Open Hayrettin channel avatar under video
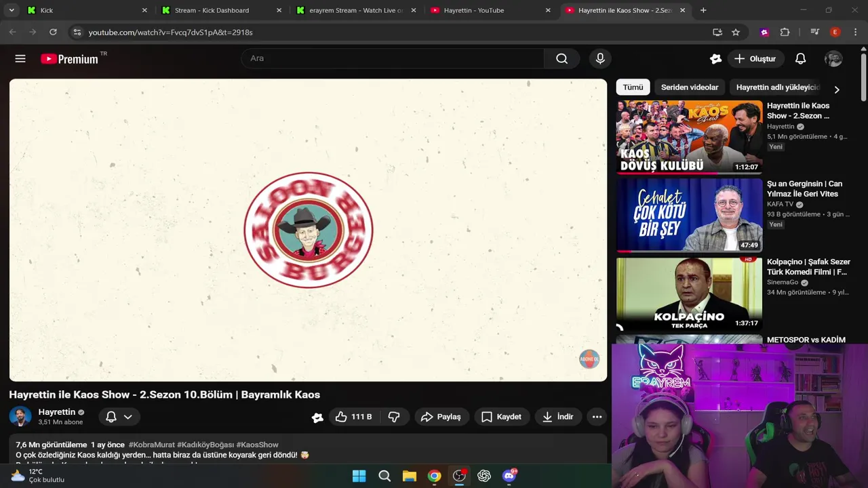The height and width of the screenshot is (488, 868). tap(20, 416)
